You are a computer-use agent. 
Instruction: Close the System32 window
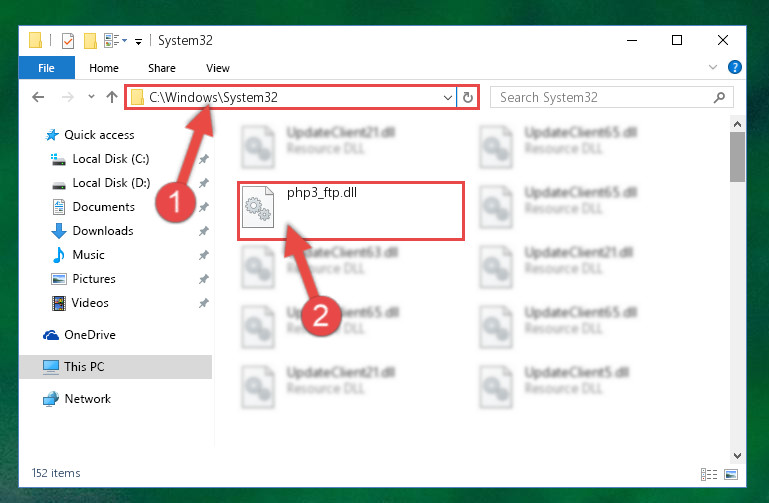coord(722,40)
